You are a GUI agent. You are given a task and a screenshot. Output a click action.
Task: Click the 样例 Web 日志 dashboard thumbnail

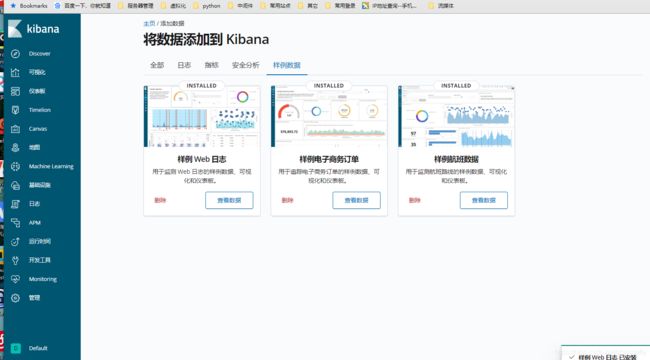click(202, 117)
